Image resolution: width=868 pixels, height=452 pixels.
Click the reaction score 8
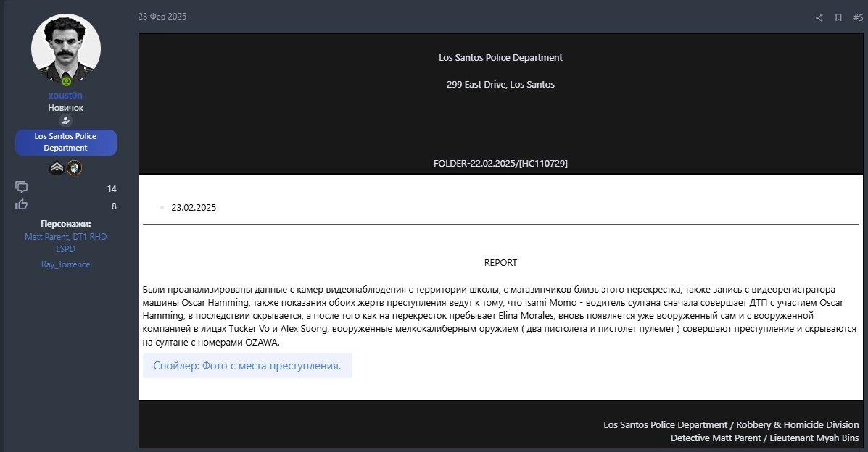click(113, 206)
